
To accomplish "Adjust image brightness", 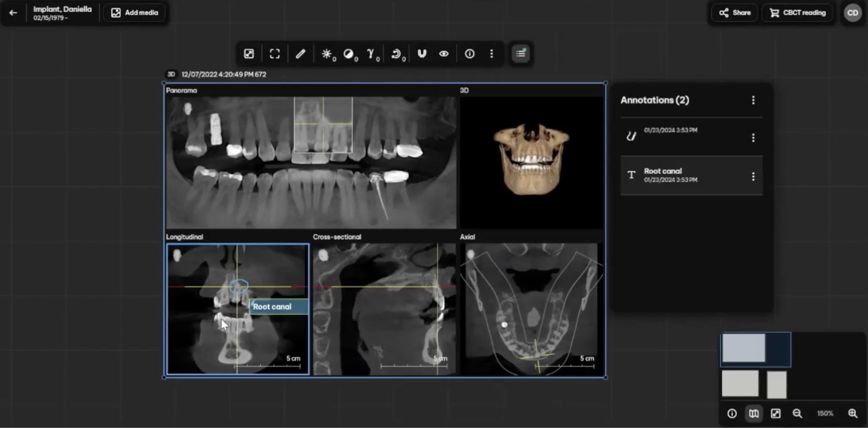I will coord(327,53).
